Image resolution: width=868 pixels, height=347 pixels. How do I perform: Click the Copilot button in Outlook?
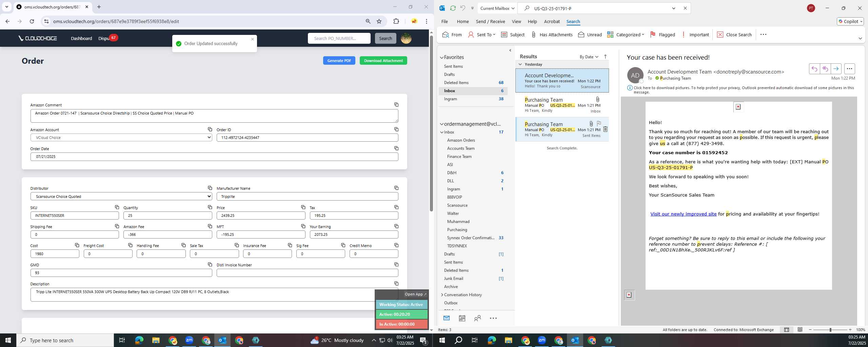[x=850, y=21]
